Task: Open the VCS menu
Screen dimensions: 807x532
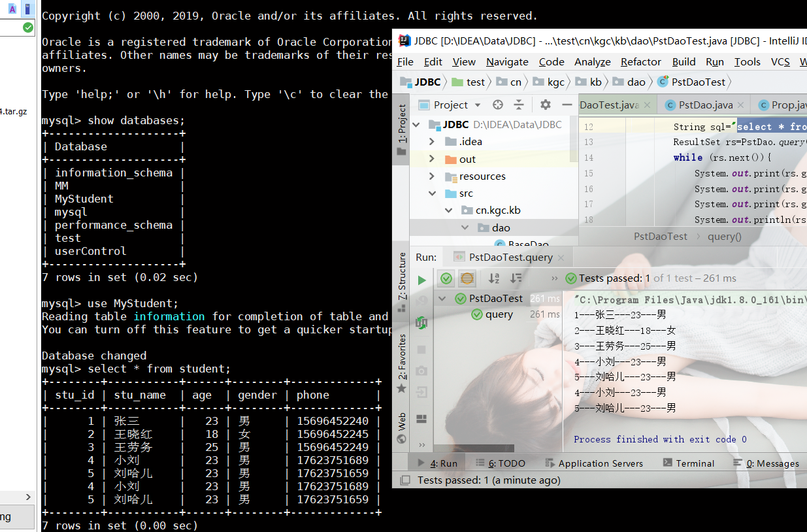Action: pyautogui.click(x=780, y=61)
